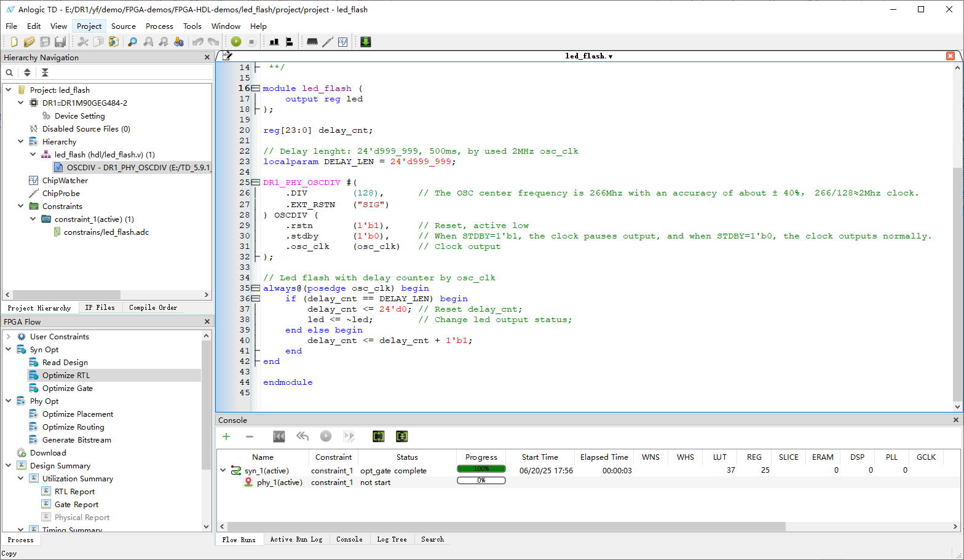Click the Reset runs rewind icon
Viewport: 964px width, 560px height.
279,436
